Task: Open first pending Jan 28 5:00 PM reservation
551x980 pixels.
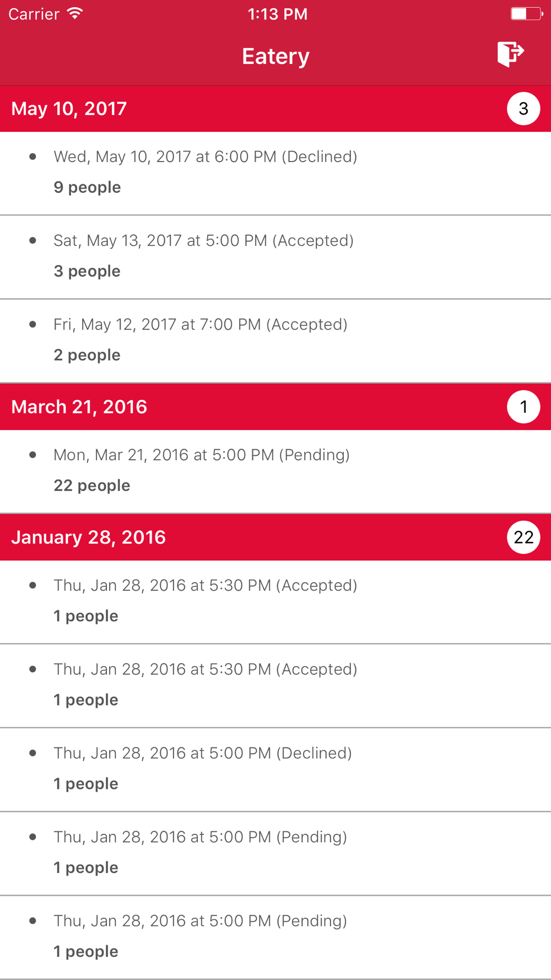Action: coord(275,852)
